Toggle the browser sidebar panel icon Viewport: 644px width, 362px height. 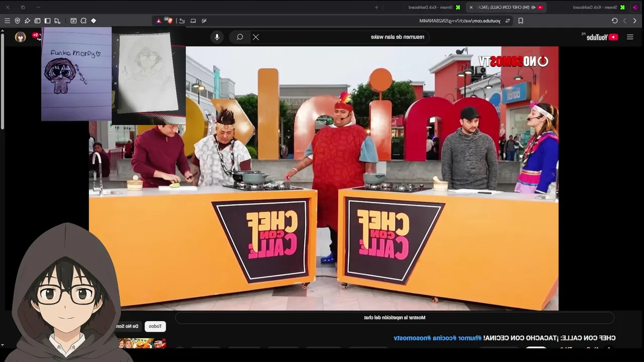pos(47,21)
